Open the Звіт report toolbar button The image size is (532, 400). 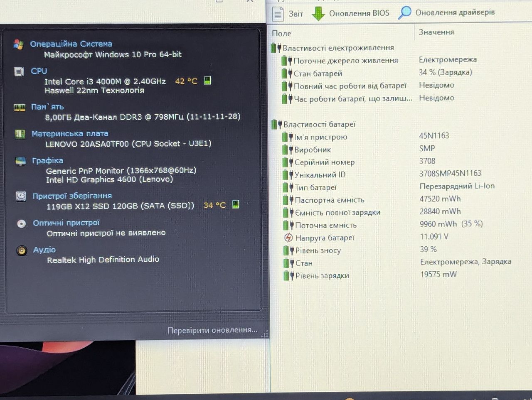[x=288, y=14]
